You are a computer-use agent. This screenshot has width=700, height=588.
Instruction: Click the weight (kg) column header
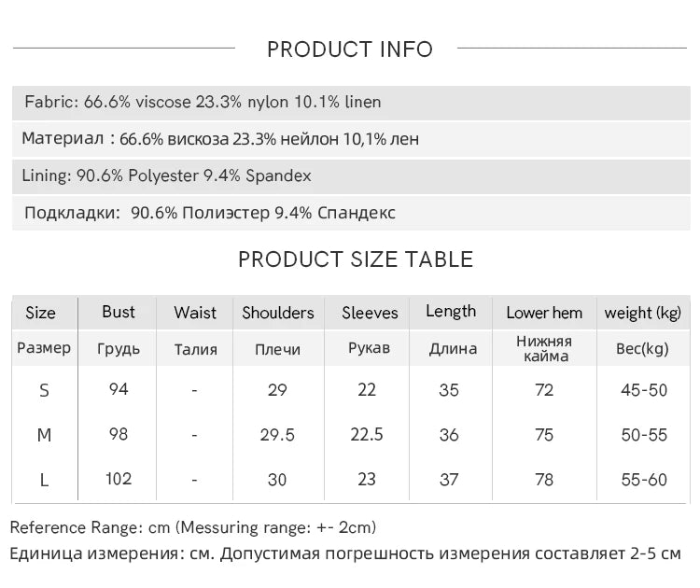coord(643,313)
